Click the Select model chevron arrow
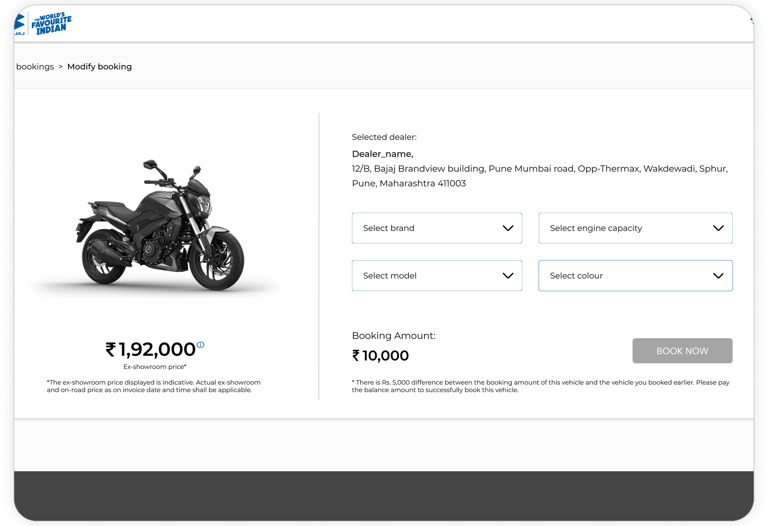Screen dimensions: 768x526 (x=508, y=275)
